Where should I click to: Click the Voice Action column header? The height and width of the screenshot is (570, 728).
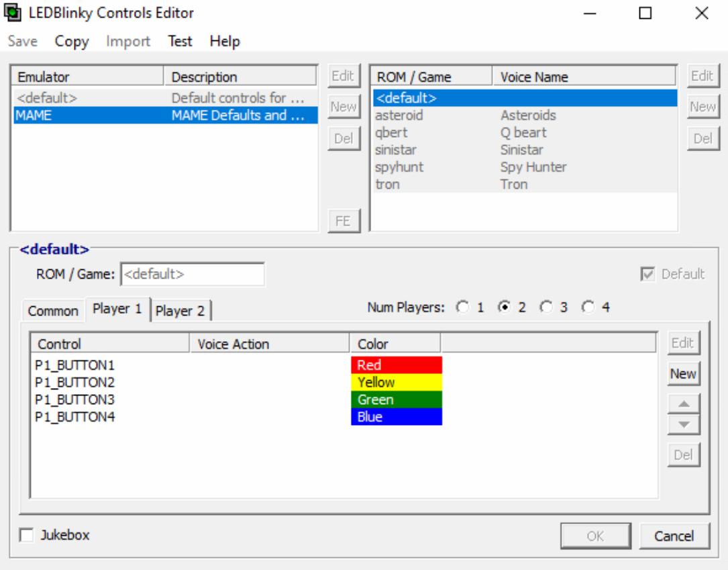click(x=270, y=344)
